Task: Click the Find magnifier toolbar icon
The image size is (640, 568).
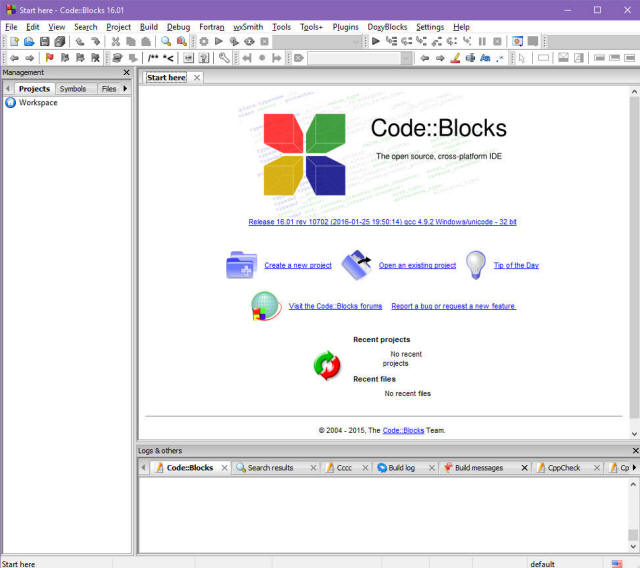Action: click(x=166, y=42)
